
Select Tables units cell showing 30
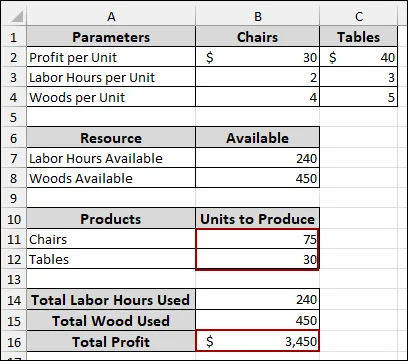click(257, 259)
